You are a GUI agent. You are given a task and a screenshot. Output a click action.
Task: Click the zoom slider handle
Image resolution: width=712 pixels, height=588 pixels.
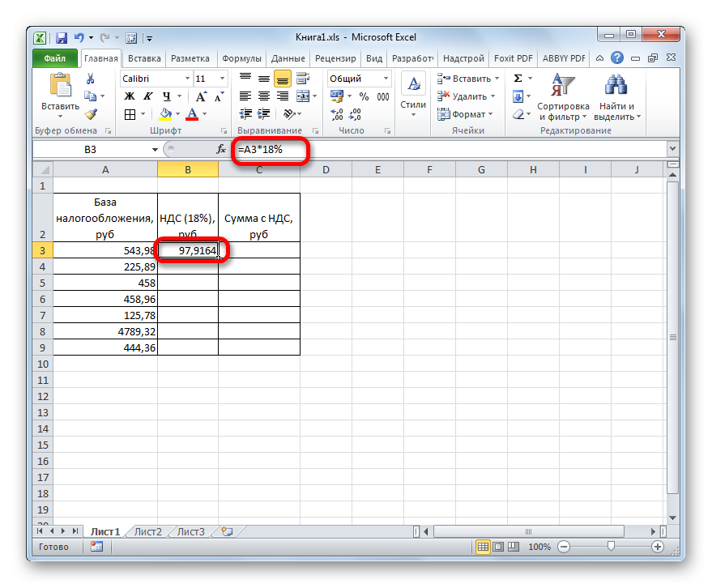[x=612, y=546]
